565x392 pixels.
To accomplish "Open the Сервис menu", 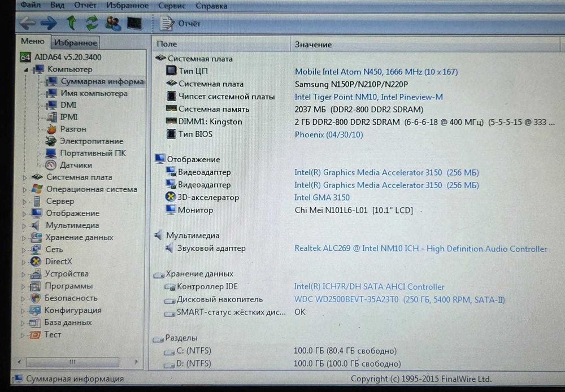I will point(172,6).
